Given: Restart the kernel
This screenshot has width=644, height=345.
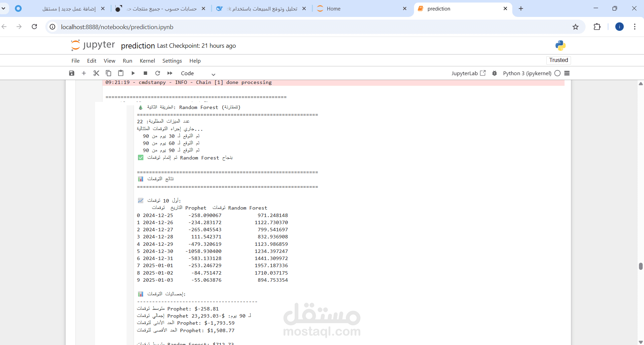Looking at the screenshot, I should click(x=158, y=73).
